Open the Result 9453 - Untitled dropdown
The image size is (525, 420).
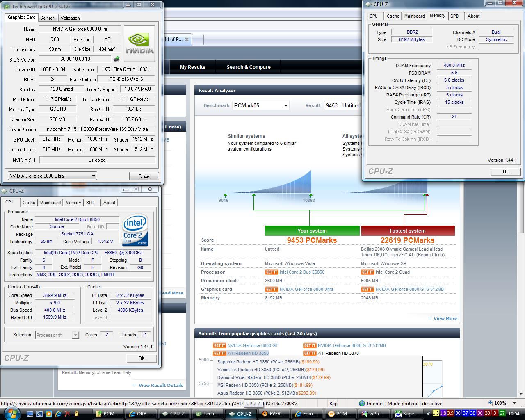342,105
